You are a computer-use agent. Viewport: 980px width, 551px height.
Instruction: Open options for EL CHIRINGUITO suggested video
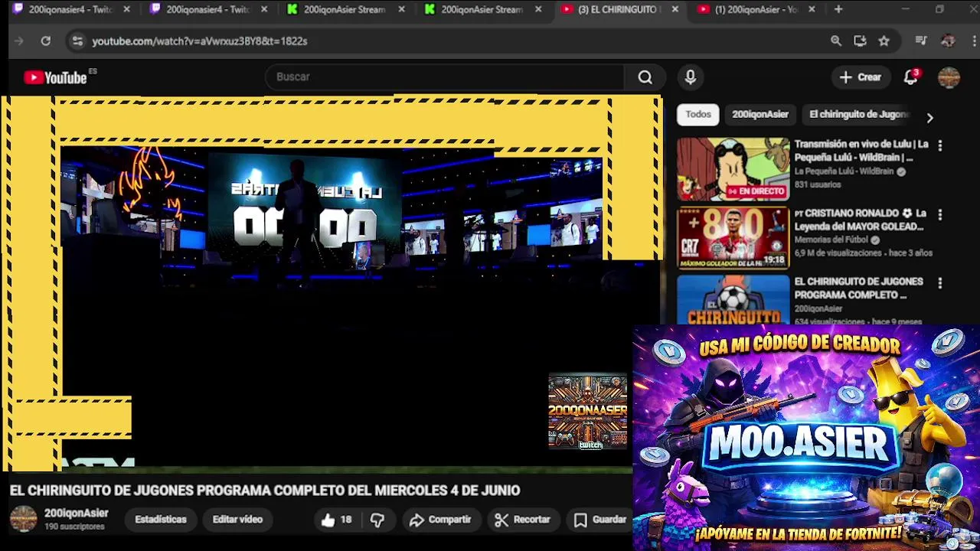point(940,283)
